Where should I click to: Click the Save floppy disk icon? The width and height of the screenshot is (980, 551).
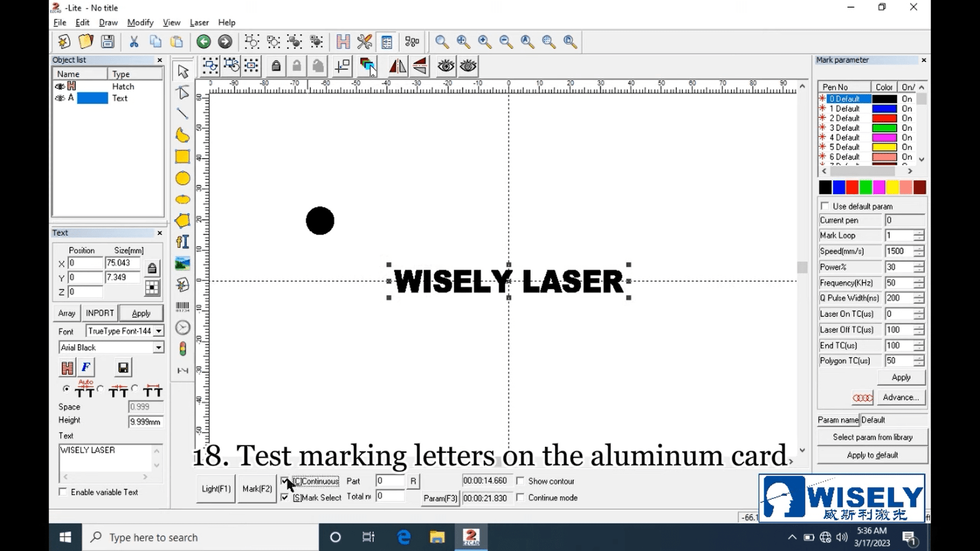108,42
